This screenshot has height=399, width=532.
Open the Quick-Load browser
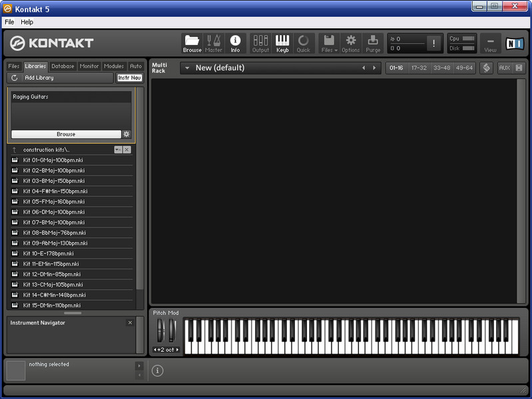coord(304,44)
